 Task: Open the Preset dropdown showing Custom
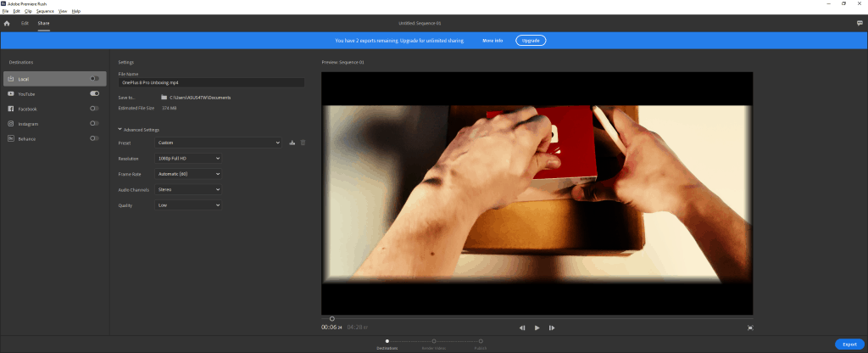pyautogui.click(x=218, y=143)
